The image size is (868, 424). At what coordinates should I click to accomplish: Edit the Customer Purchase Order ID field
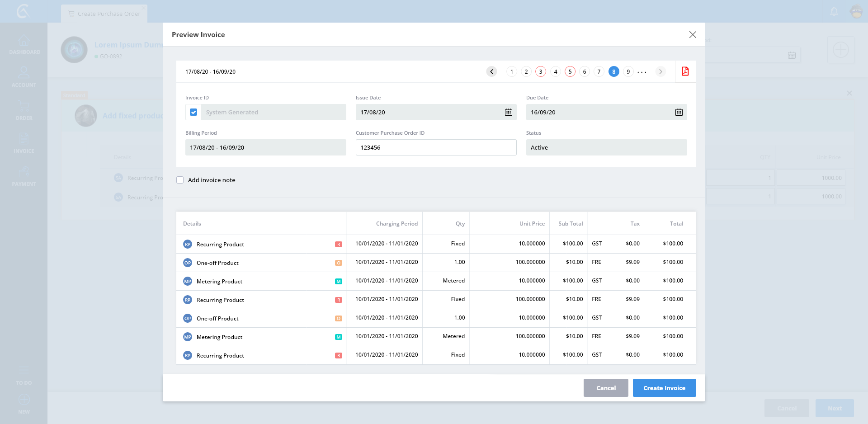click(x=436, y=147)
